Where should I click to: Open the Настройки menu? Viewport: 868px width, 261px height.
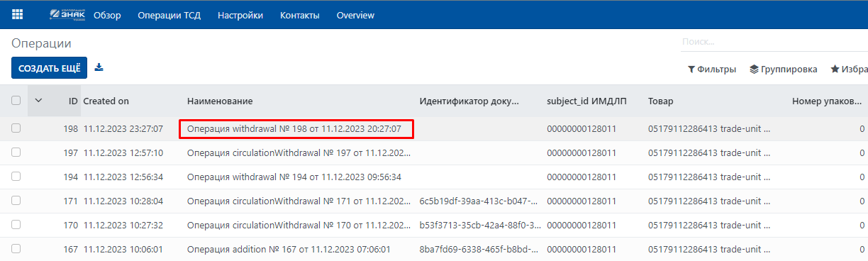point(240,15)
